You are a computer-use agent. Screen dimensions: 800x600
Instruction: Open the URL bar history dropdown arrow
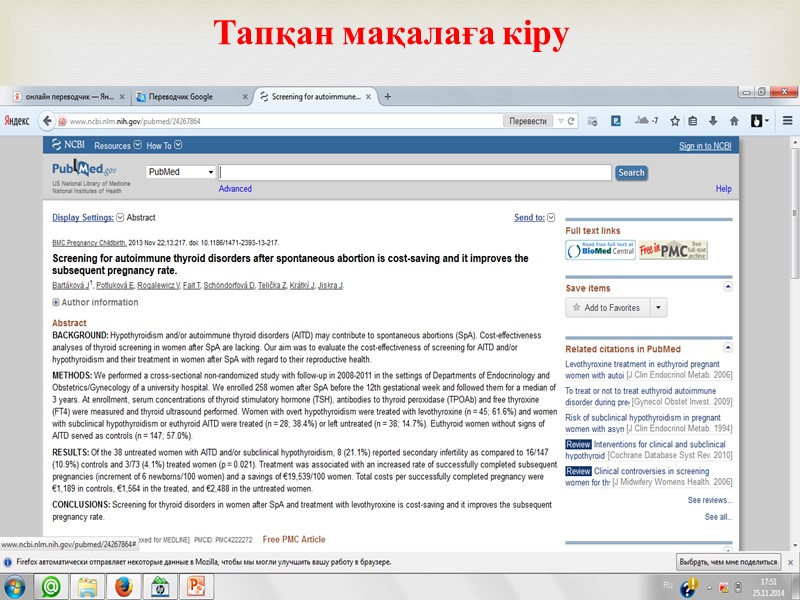(561, 121)
